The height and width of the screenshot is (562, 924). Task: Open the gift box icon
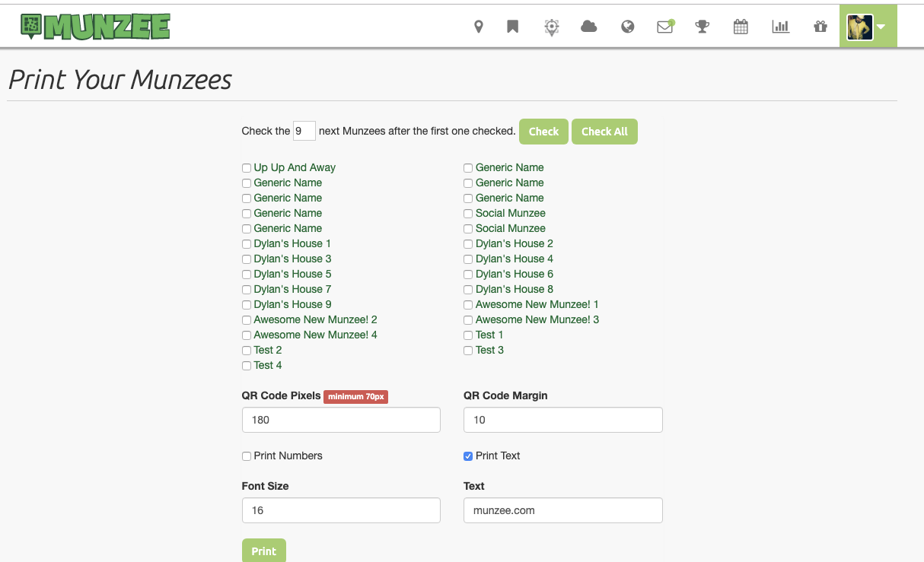click(820, 27)
